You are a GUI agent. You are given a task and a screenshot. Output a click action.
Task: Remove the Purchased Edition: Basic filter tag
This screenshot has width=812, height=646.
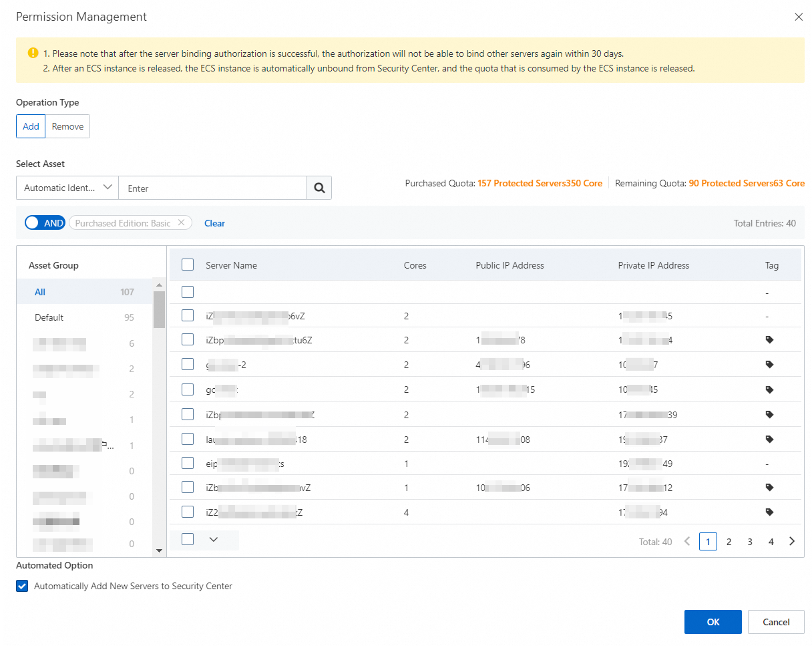[181, 223]
